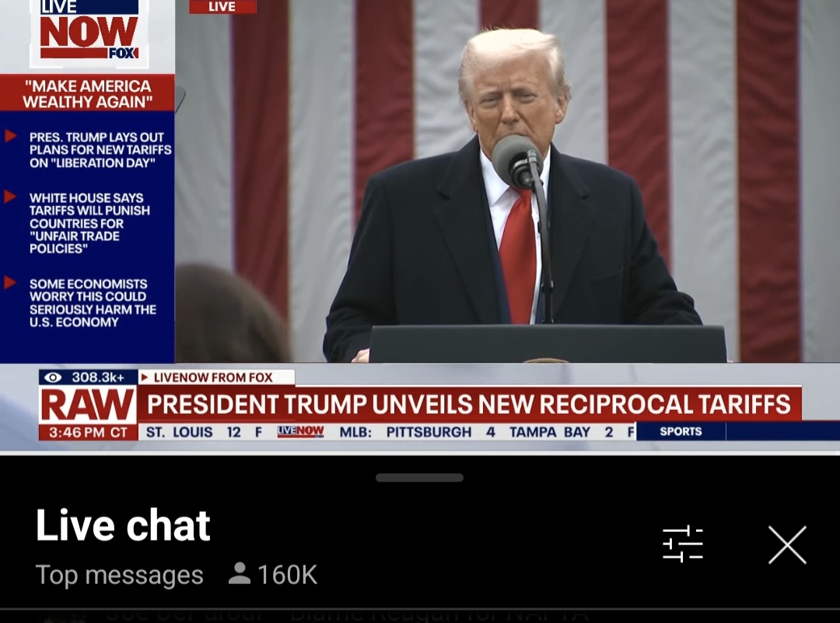This screenshot has height=623, width=840.
Task: Tap the "Make America Wealthy Again" banner
Action: point(87,94)
